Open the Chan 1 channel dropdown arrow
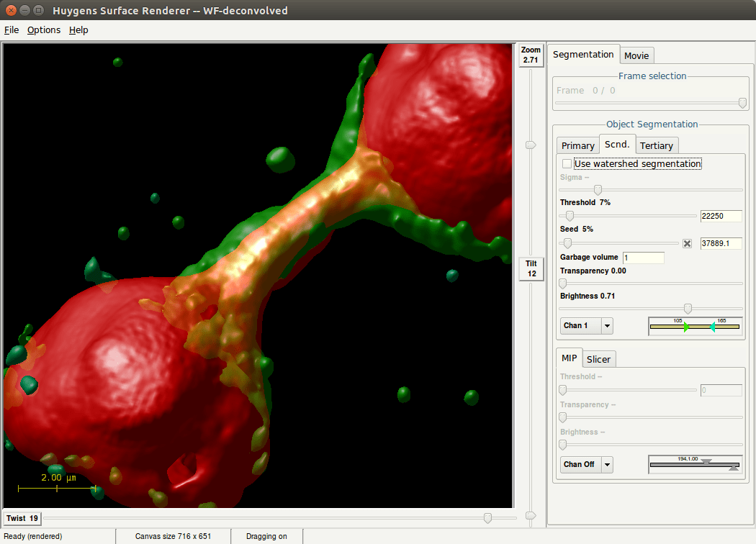Image resolution: width=756 pixels, height=544 pixels. [607, 326]
